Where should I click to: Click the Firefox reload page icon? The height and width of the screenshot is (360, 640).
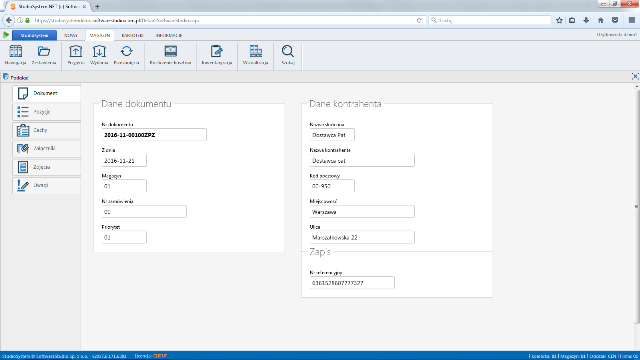[x=419, y=20]
